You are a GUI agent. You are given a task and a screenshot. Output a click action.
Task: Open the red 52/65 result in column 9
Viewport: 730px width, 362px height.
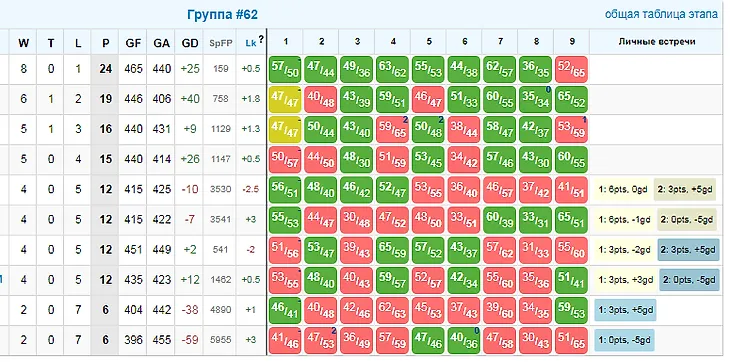pos(572,69)
